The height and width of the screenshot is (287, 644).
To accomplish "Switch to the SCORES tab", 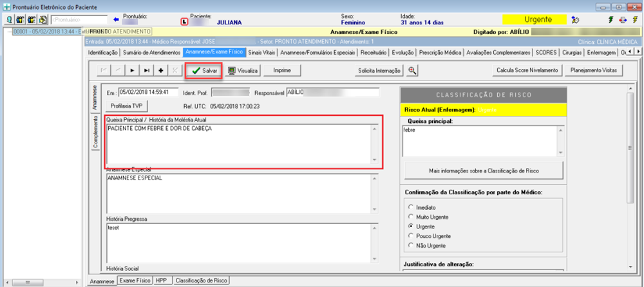I will (546, 53).
